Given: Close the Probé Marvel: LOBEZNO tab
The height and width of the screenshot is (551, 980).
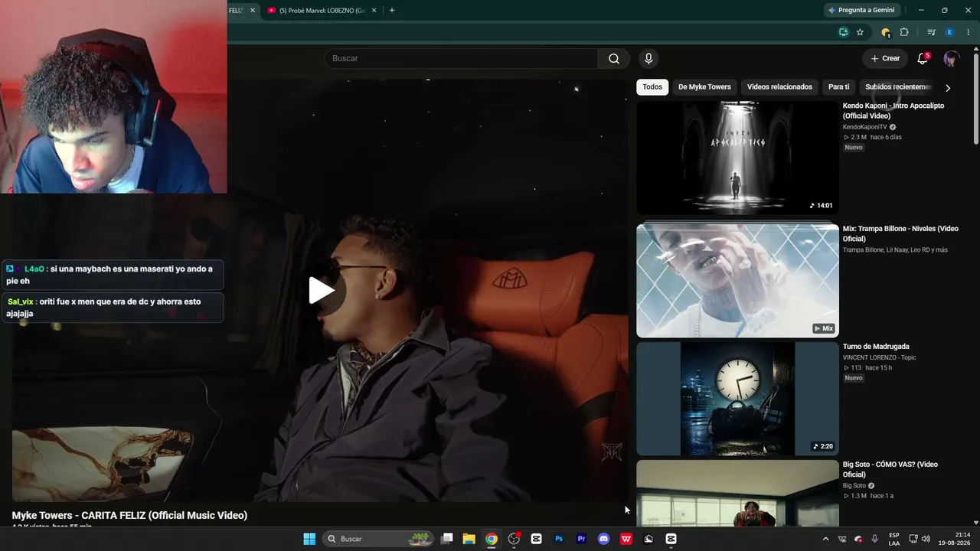Looking at the screenshot, I should click(x=374, y=11).
